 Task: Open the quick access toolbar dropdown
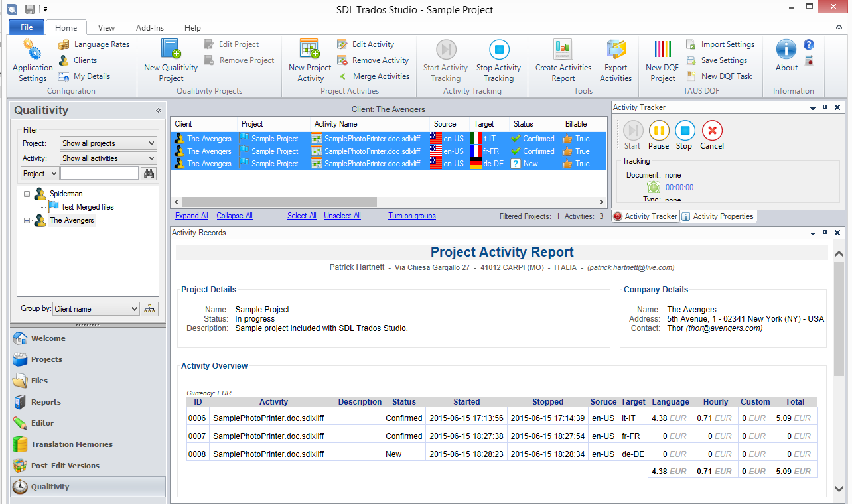(45, 9)
